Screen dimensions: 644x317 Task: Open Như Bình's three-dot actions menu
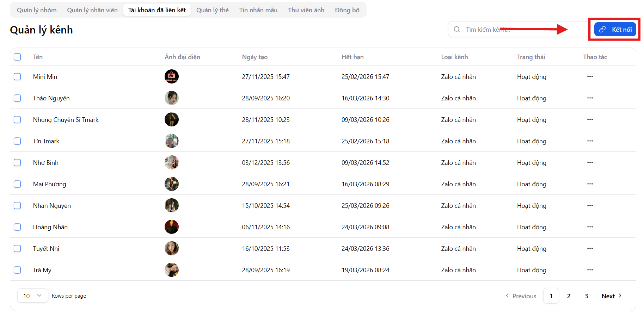[590, 162]
